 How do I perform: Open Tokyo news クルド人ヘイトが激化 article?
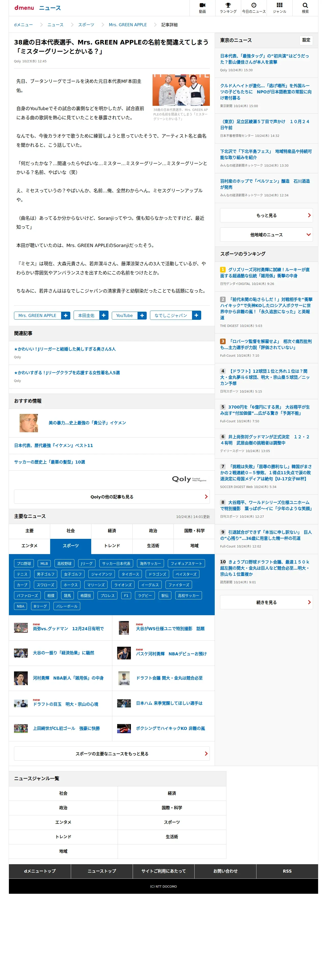point(266,92)
